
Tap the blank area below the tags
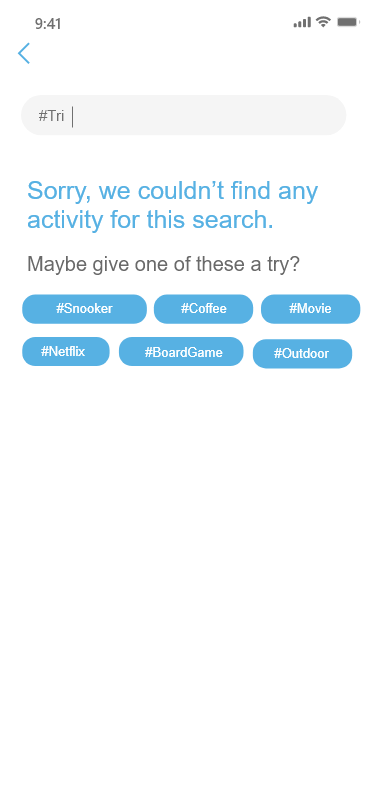click(x=187, y=569)
